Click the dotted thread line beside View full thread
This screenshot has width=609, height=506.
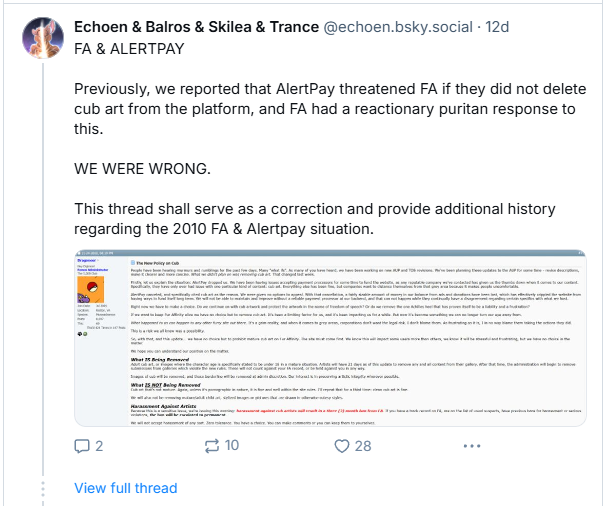41,487
